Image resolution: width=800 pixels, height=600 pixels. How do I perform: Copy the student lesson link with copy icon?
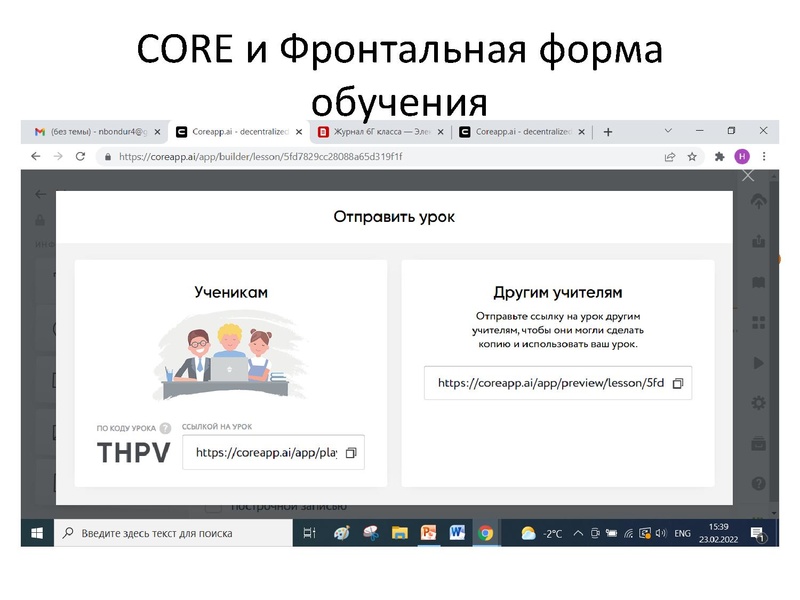(x=352, y=453)
